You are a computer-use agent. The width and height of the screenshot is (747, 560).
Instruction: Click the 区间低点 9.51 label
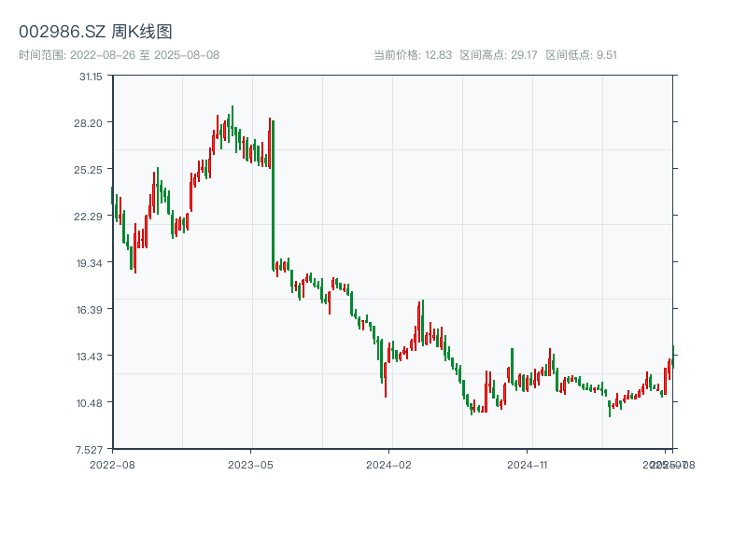(x=581, y=55)
